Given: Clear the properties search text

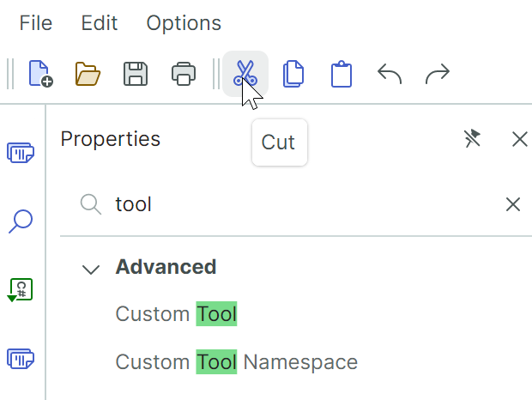Looking at the screenshot, I should click(512, 204).
